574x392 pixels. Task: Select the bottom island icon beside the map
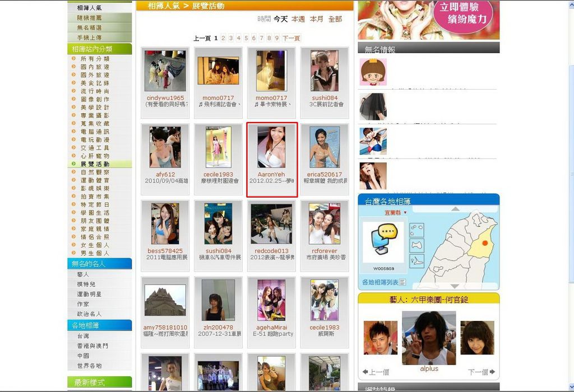tap(416, 261)
